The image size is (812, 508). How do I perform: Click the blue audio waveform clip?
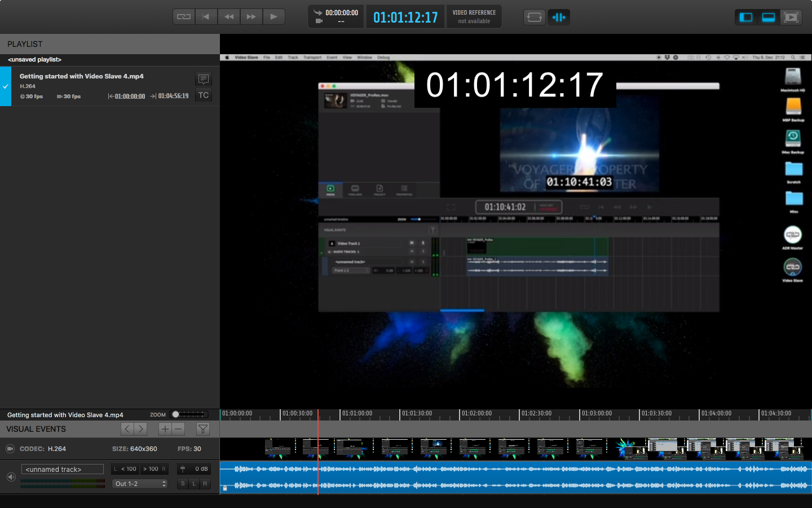515,477
